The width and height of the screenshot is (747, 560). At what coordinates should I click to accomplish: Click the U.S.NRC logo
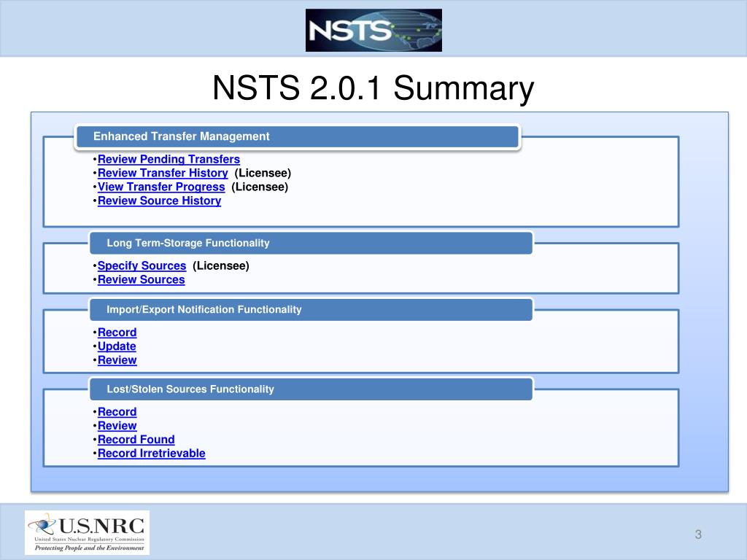(88, 532)
